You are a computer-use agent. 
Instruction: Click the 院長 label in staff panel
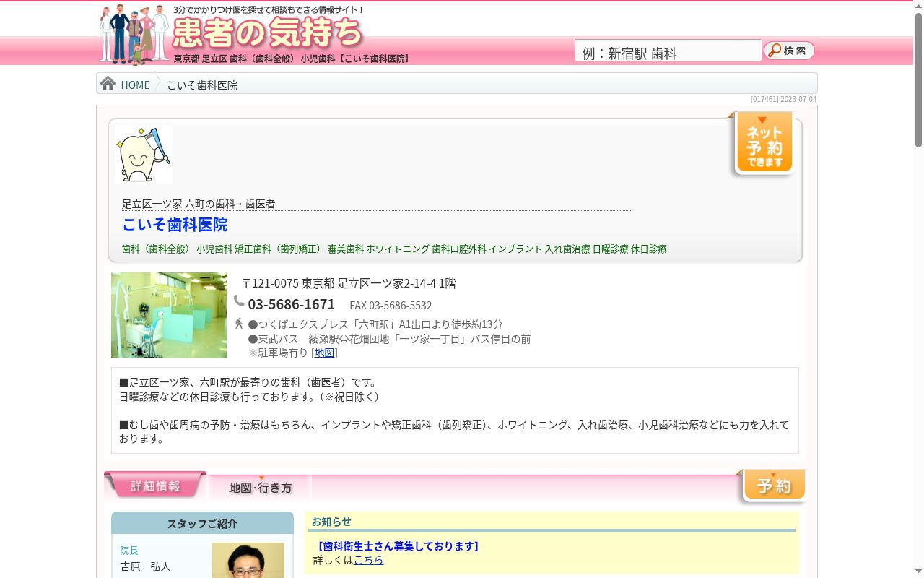tap(129, 551)
